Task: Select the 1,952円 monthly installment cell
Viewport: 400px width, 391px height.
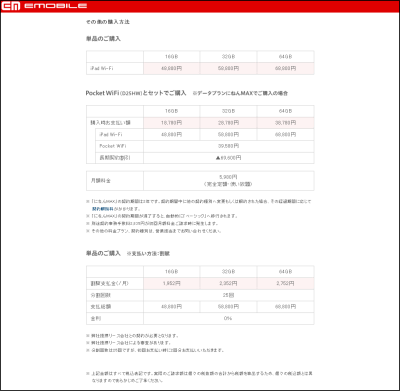Action: coord(172,283)
